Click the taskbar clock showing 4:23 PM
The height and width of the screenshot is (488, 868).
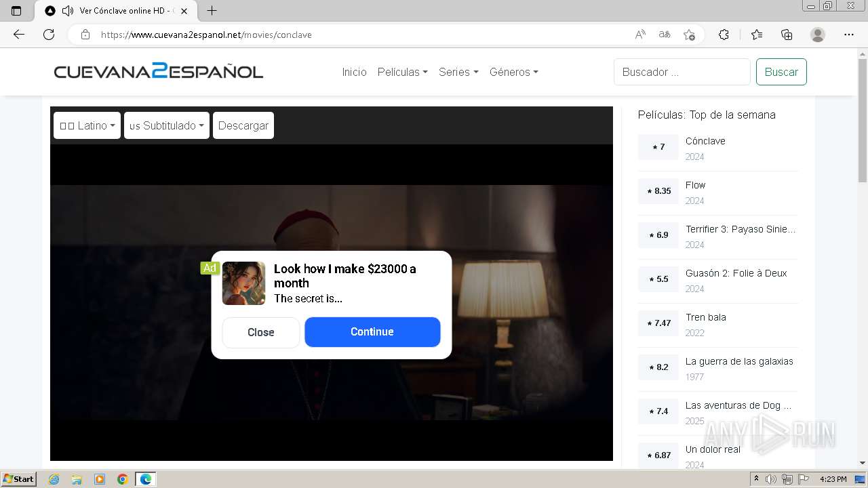833,479
